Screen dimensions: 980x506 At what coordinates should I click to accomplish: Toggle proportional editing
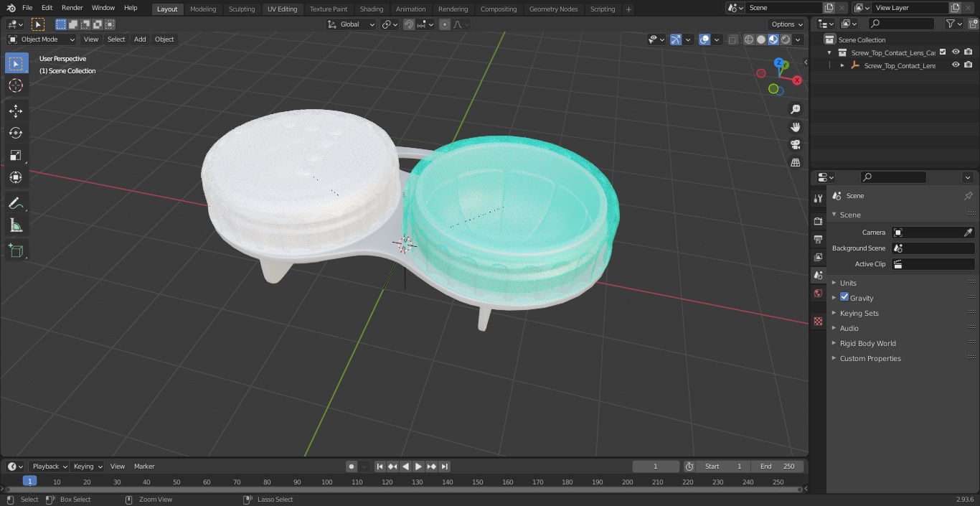click(x=445, y=24)
